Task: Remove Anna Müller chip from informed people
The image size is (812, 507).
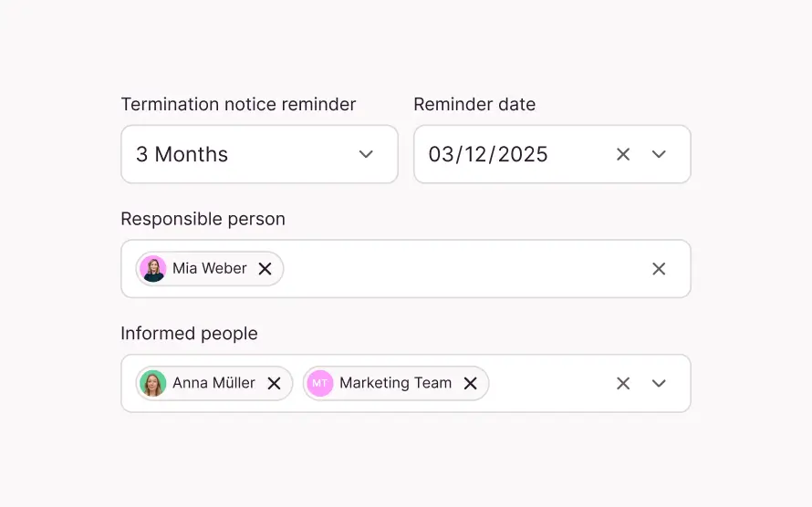Action: pyautogui.click(x=274, y=384)
